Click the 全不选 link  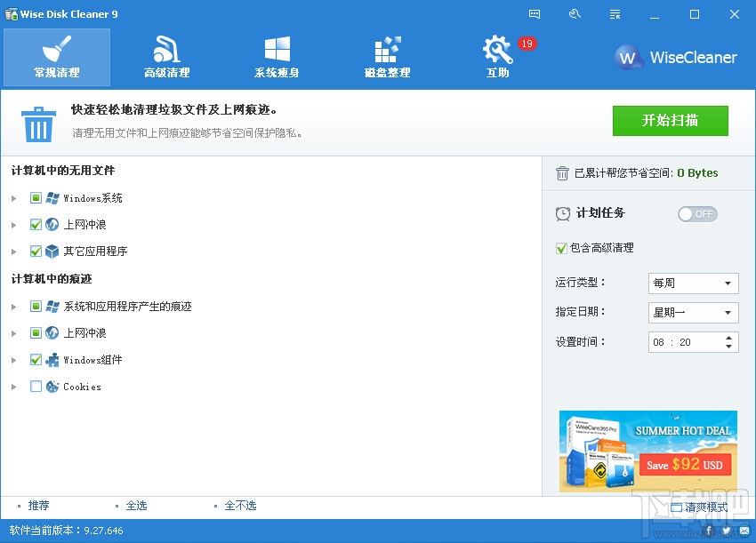(x=241, y=506)
